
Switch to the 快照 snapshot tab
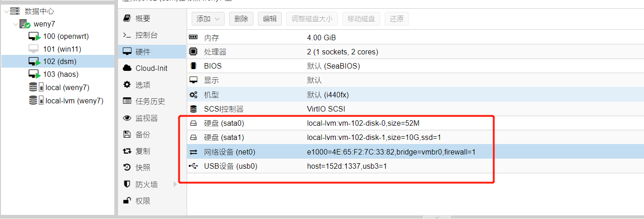coord(143,168)
